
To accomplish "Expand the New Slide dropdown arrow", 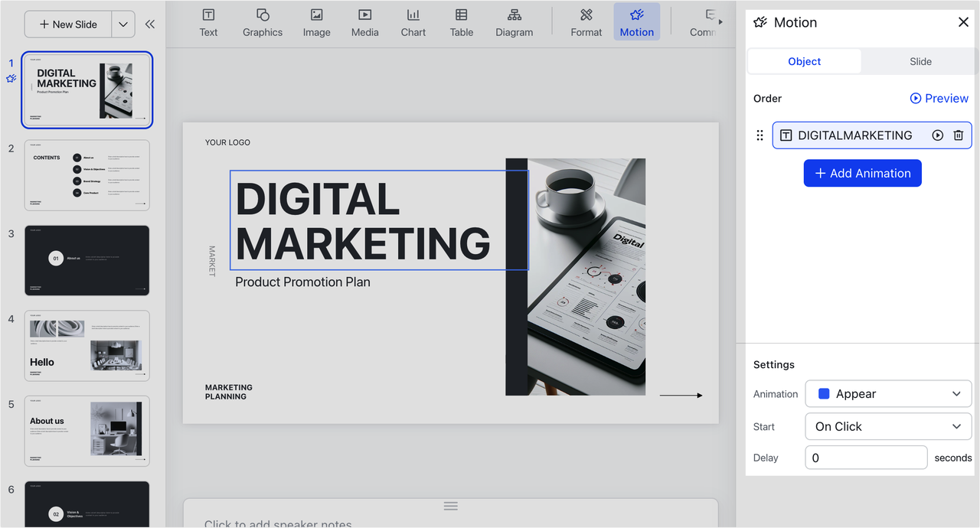I will point(123,24).
